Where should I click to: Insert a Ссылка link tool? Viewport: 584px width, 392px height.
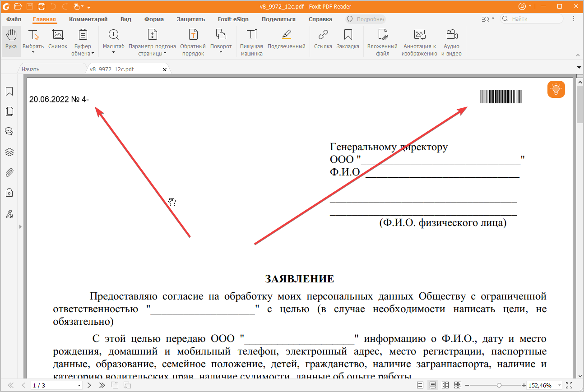tap(323, 40)
